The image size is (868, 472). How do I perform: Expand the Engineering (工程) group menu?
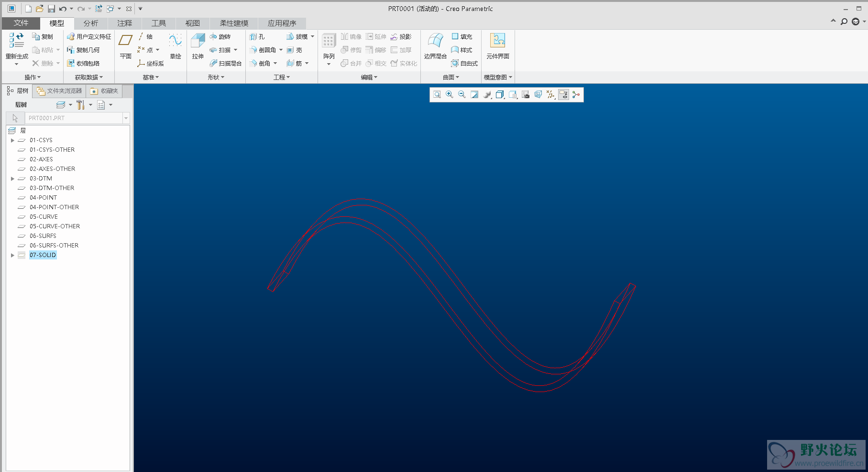(x=282, y=77)
